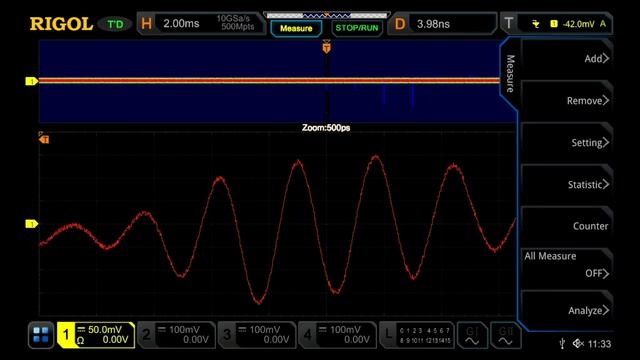Open the Counter menu item

(567, 226)
